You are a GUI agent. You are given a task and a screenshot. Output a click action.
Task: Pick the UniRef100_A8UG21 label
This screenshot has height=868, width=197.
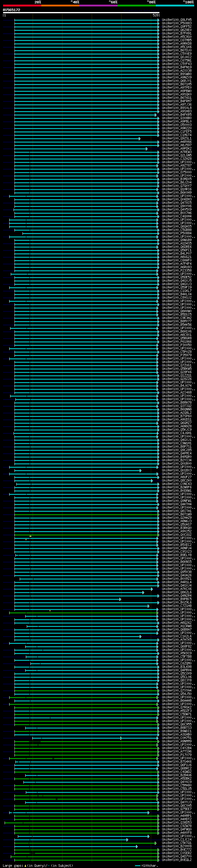point(177,257)
